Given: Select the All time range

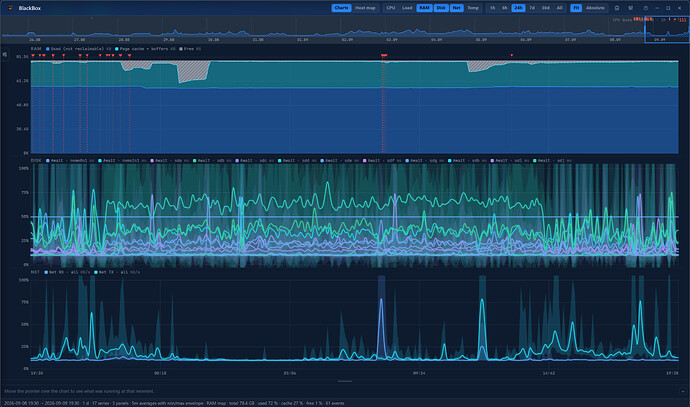Looking at the screenshot, I should 559,8.
